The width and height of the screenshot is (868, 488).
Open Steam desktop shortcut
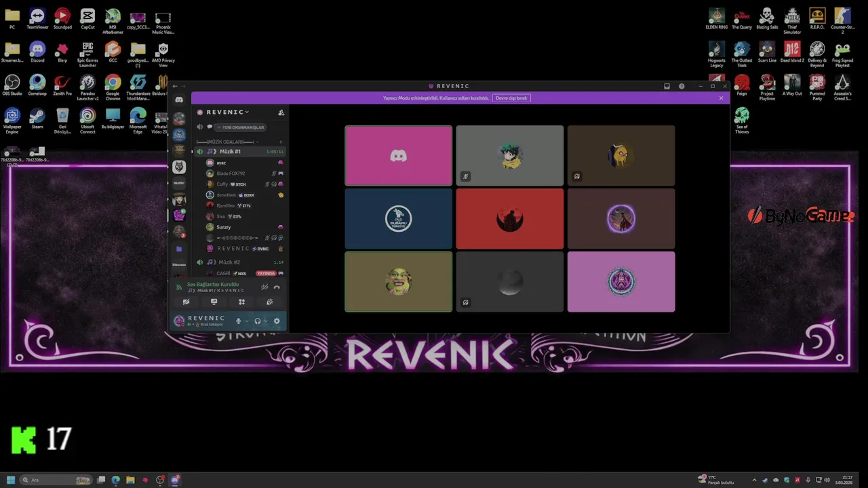coord(37,118)
